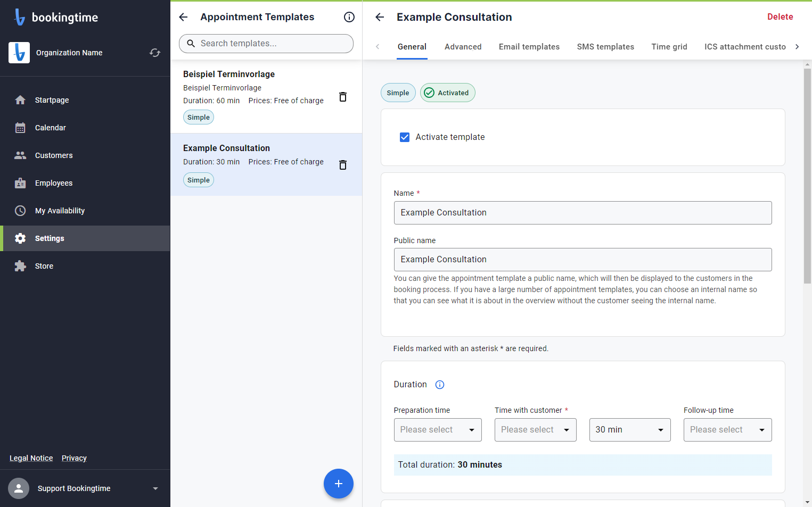Click the Search templates field
Viewport: 812px width, 507px height.
(266, 44)
